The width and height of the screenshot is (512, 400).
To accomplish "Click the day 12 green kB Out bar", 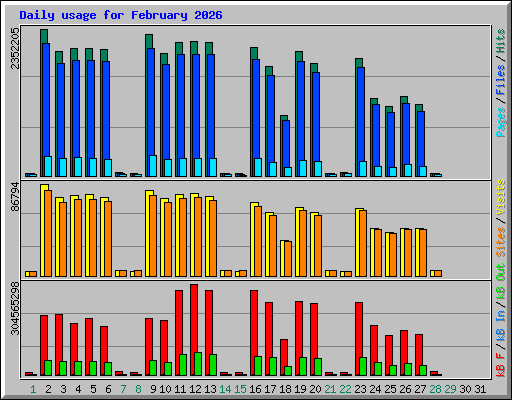I will (198, 364).
